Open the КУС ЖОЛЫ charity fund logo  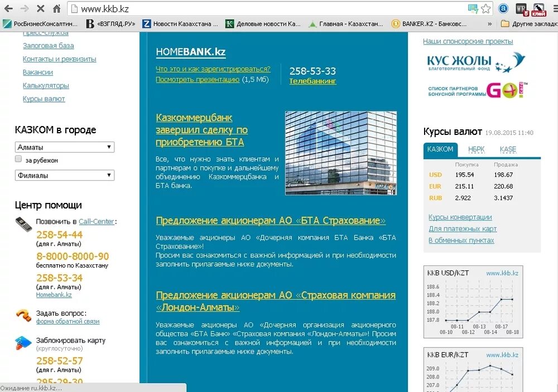475,62
